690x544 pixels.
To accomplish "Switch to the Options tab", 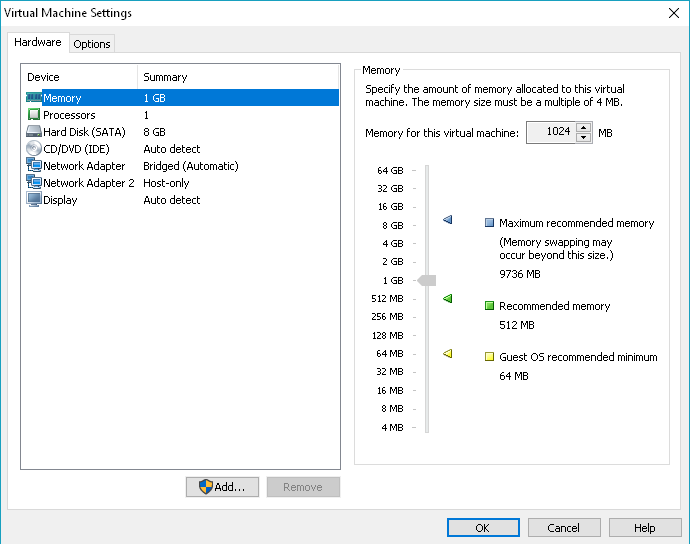I will pyautogui.click(x=92, y=44).
